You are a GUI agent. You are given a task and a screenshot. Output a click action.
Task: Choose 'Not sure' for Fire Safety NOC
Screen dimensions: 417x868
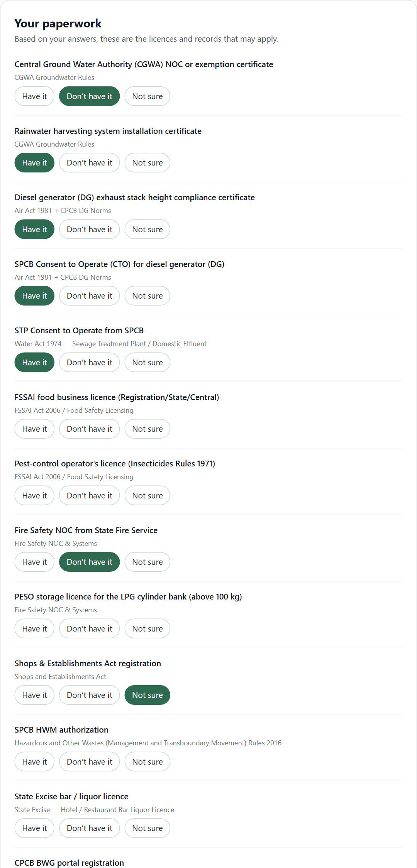point(147,562)
